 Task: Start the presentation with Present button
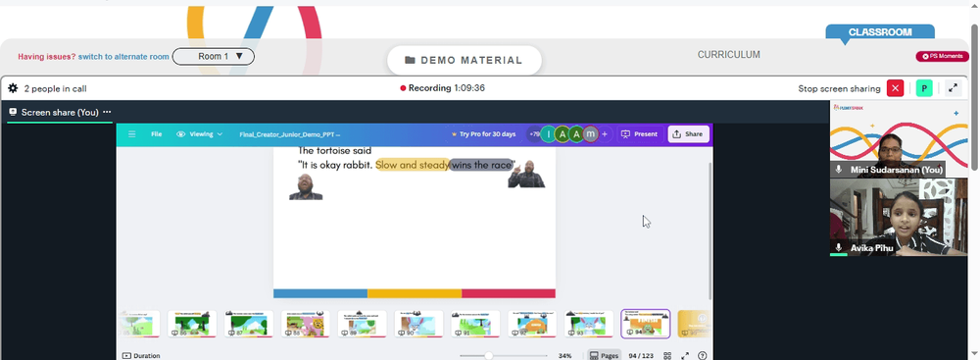[x=639, y=134]
